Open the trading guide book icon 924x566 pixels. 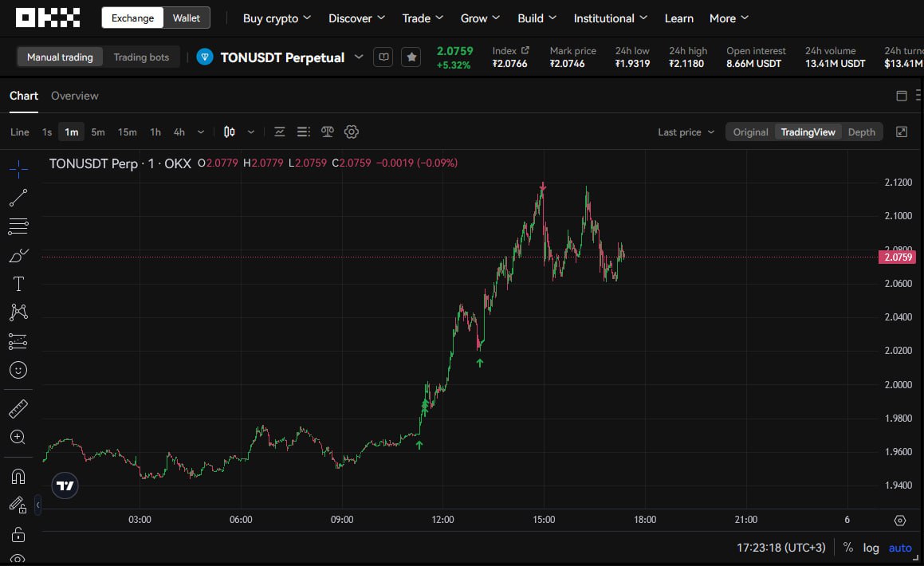pos(383,57)
